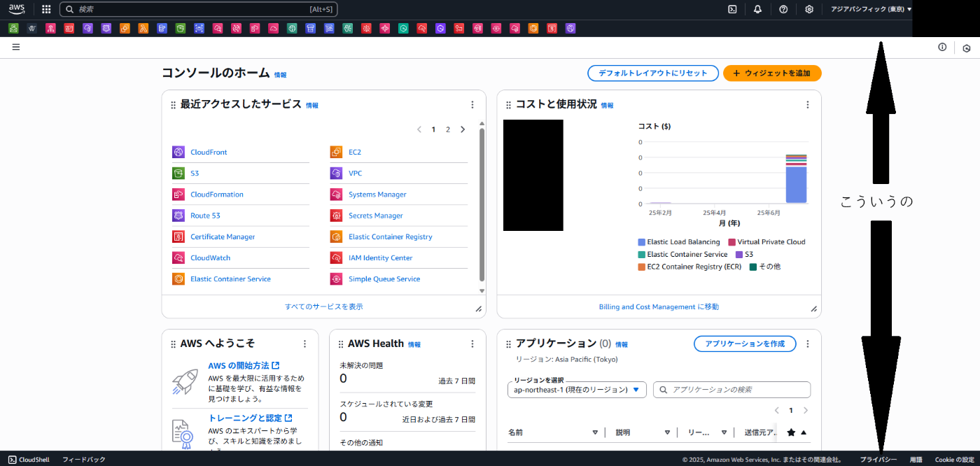Open the 最近アクセスしたサービス widget kebab menu
The height and width of the screenshot is (466, 980).
(472, 104)
